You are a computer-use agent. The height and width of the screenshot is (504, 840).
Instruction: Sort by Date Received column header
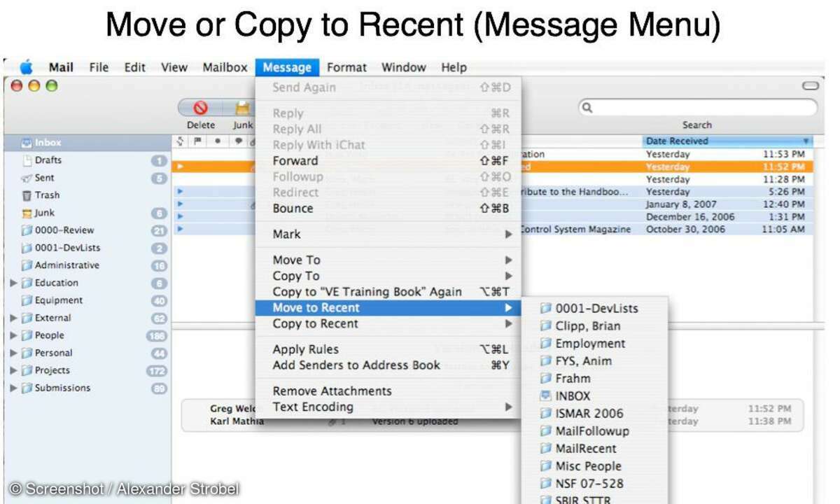(728, 141)
